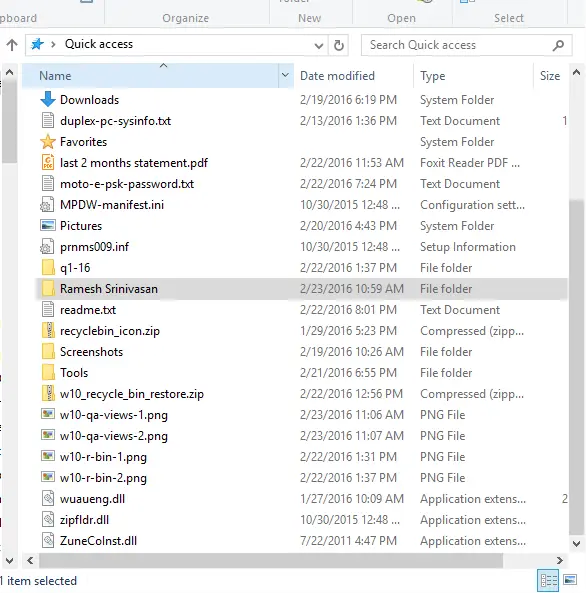Select the Ramesh Srinivasan folder
This screenshot has width=586, height=593.
pyautogui.click(x=302, y=289)
